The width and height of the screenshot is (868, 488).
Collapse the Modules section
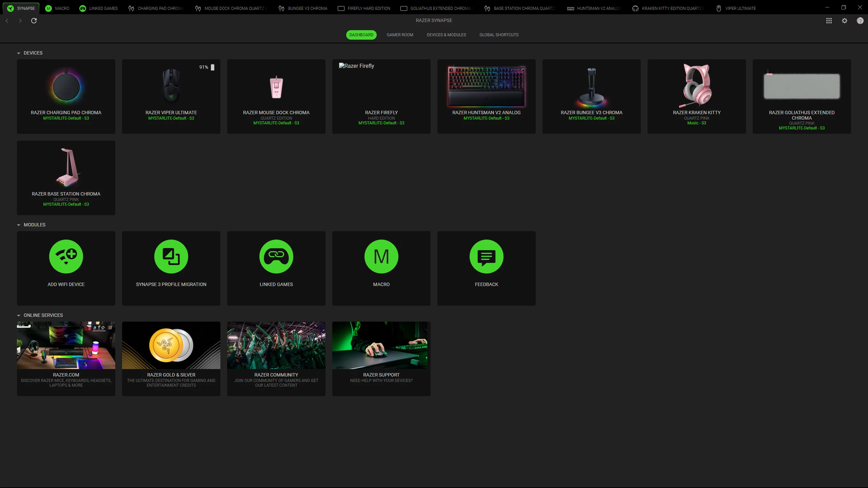click(x=19, y=225)
